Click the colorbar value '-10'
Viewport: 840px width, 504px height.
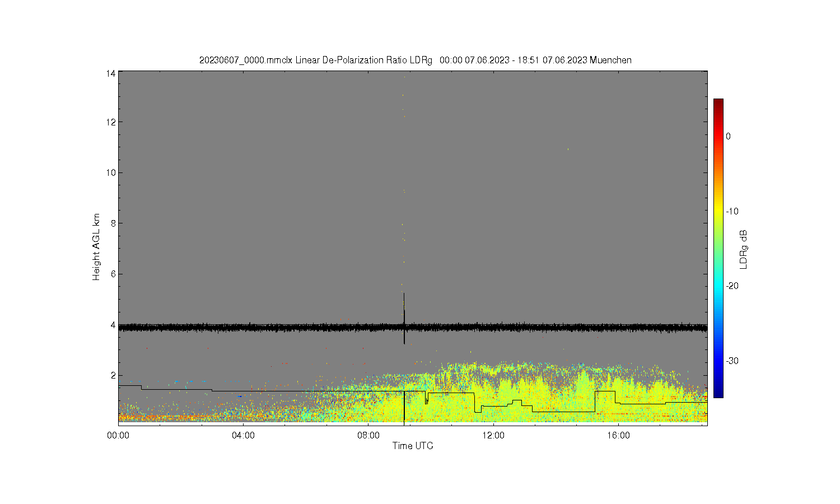pos(732,211)
